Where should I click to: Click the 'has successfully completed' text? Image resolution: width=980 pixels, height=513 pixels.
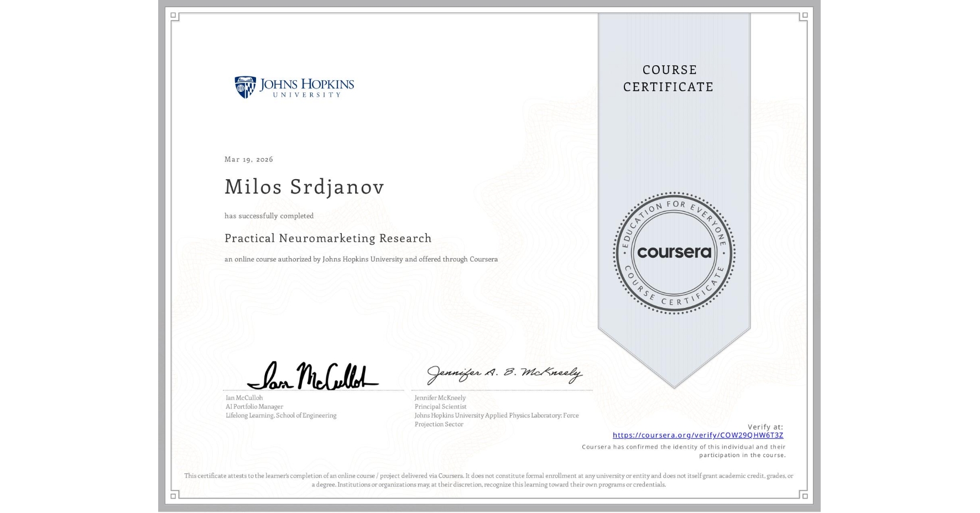(269, 216)
